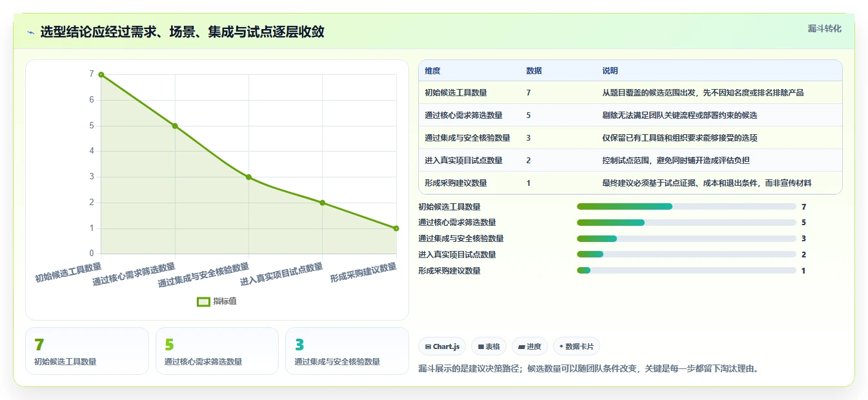Click the 数据 table column header

[534, 70]
